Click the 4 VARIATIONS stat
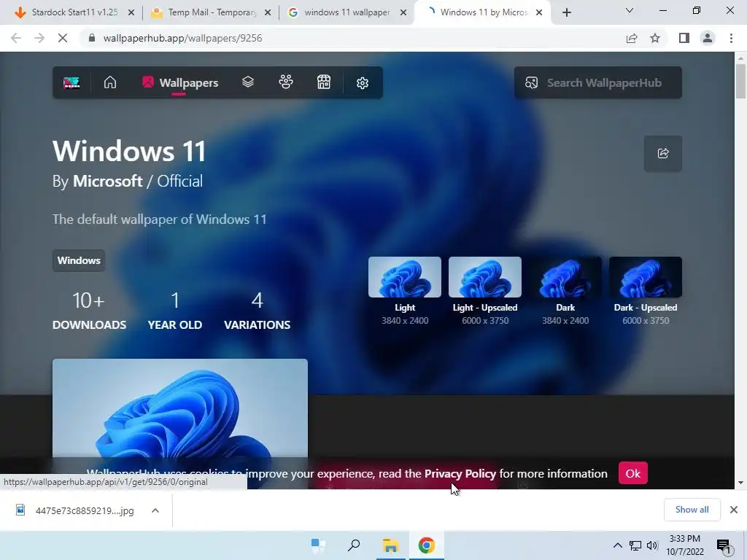 (x=258, y=311)
